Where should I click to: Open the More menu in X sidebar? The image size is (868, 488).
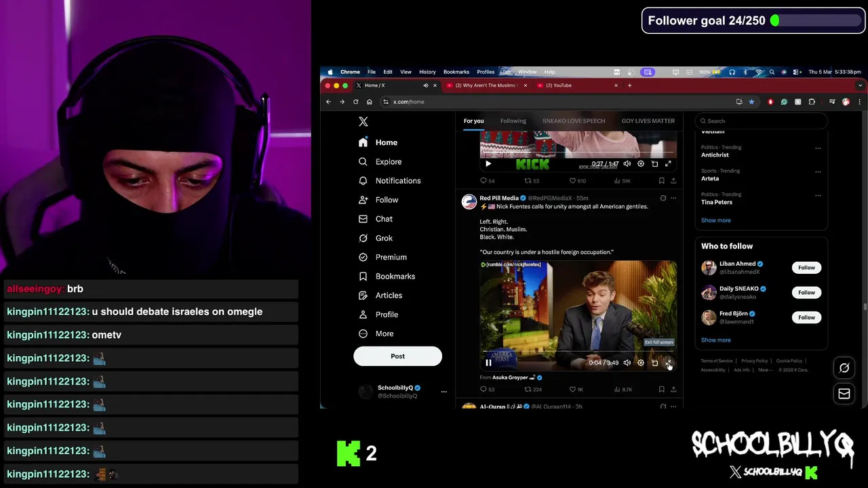click(375, 333)
